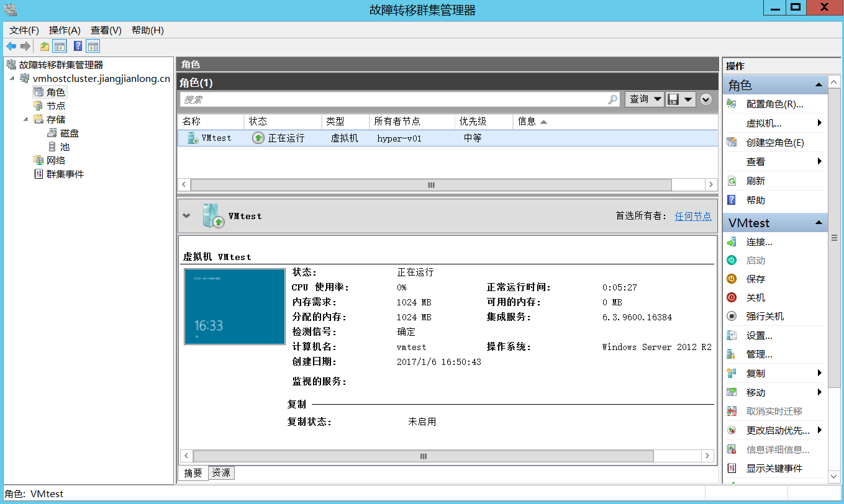
Task: Open the save query dropdown arrow
Action: point(688,99)
